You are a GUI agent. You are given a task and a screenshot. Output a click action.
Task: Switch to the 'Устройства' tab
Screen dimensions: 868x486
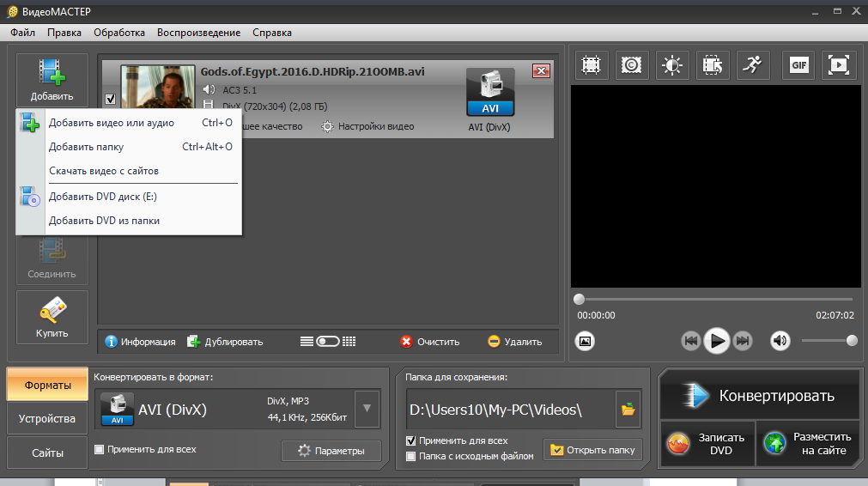click(x=48, y=419)
